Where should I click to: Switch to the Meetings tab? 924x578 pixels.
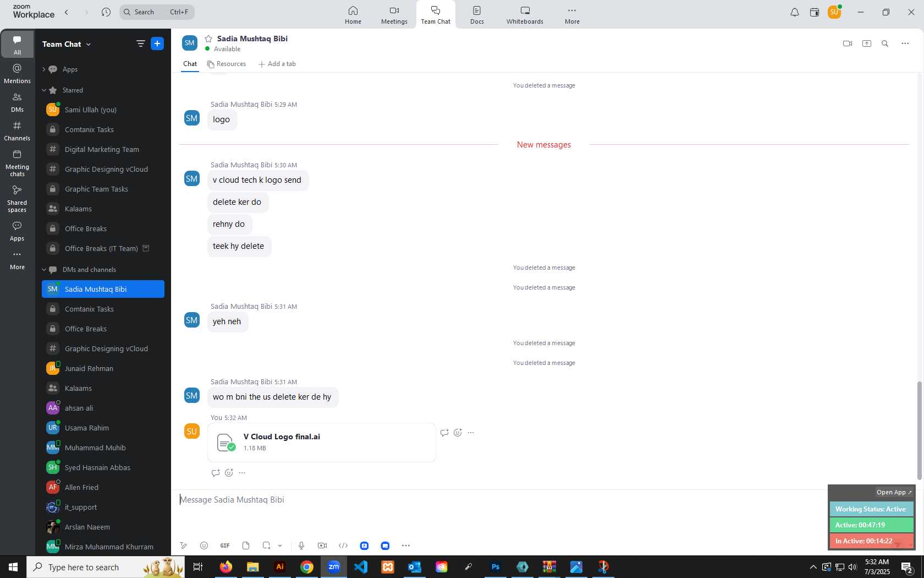[394, 15]
